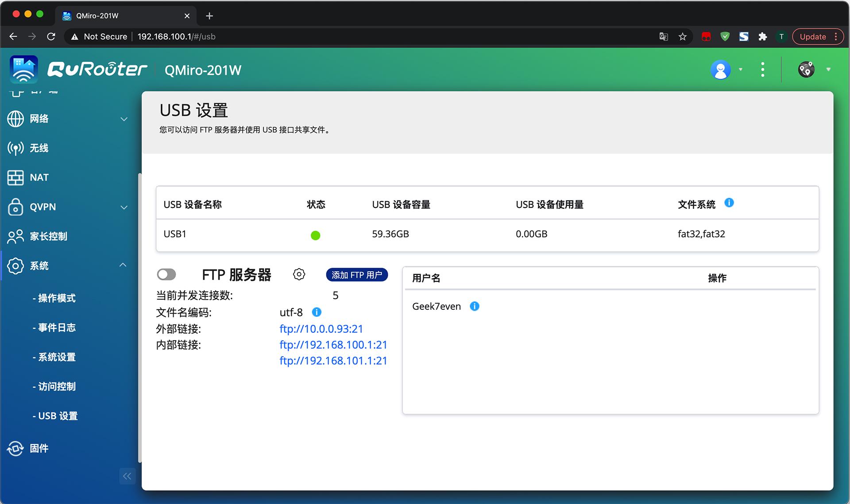Open the ftp://192.168.100.1:21 internal link
Screen dimensions: 850x504
334,345
